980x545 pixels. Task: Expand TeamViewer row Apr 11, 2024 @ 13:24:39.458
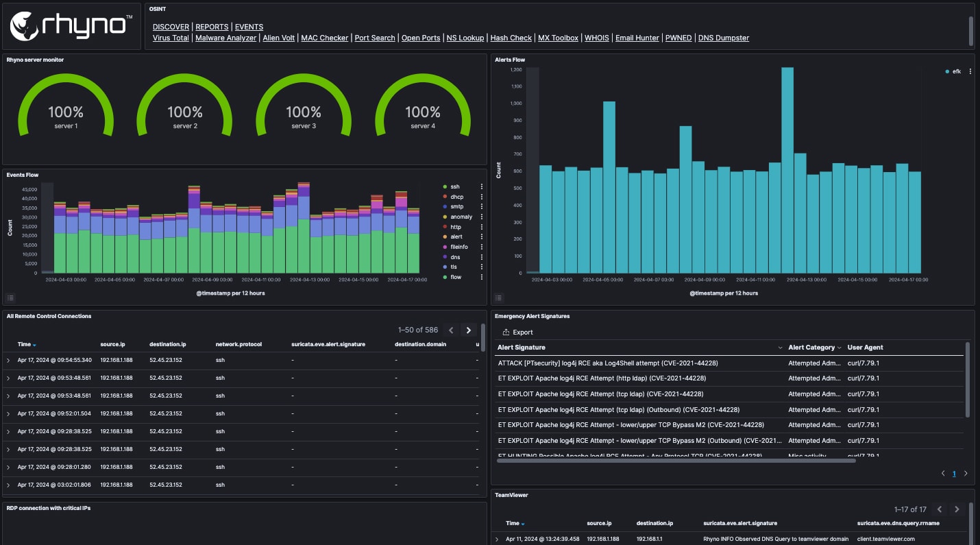click(x=497, y=539)
